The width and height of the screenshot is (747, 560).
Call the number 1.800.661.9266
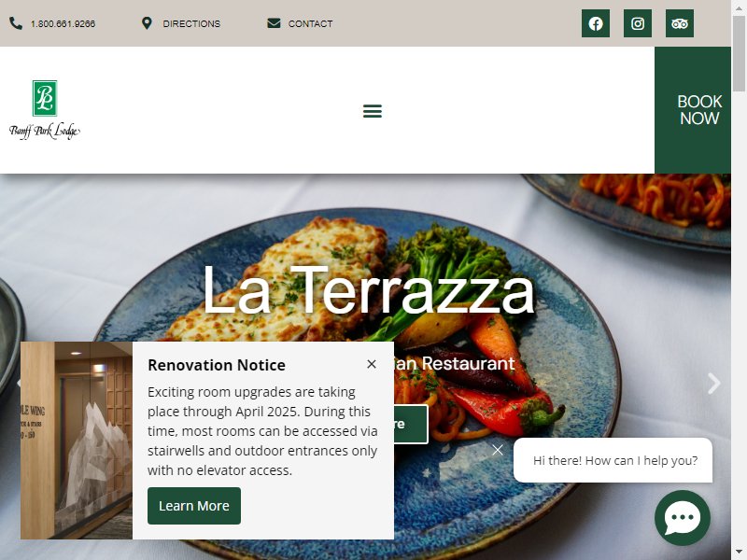tap(63, 24)
